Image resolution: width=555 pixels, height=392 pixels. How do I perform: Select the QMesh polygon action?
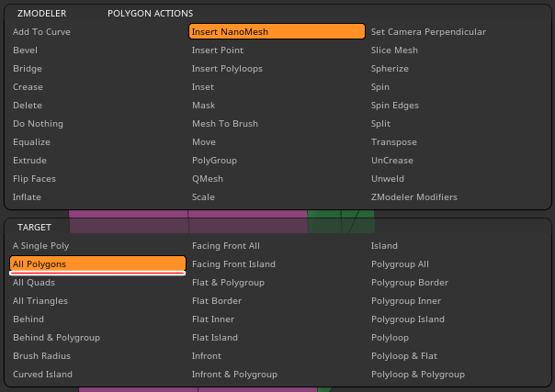(x=208, y=179)
